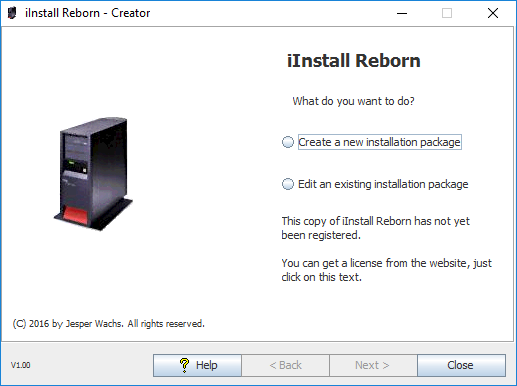
Task: Click the "Edit an existing installation package" label
Action: click(383, 184)
